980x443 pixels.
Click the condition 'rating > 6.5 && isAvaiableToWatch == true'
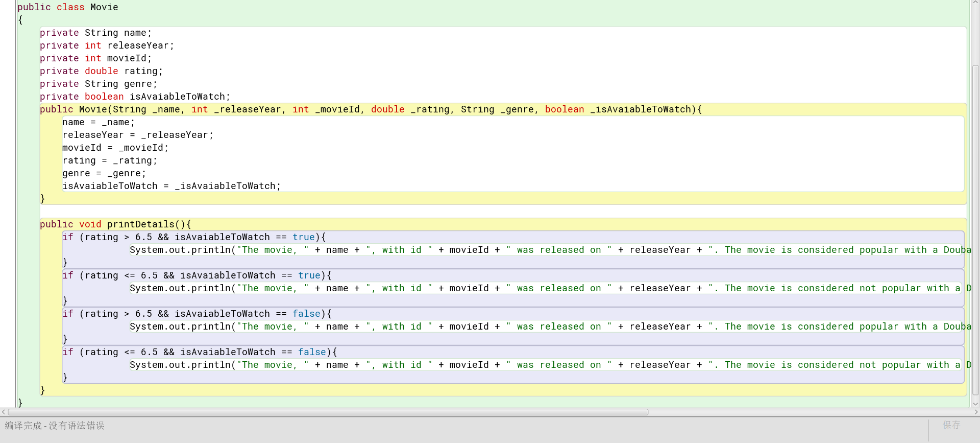[200, 237]
